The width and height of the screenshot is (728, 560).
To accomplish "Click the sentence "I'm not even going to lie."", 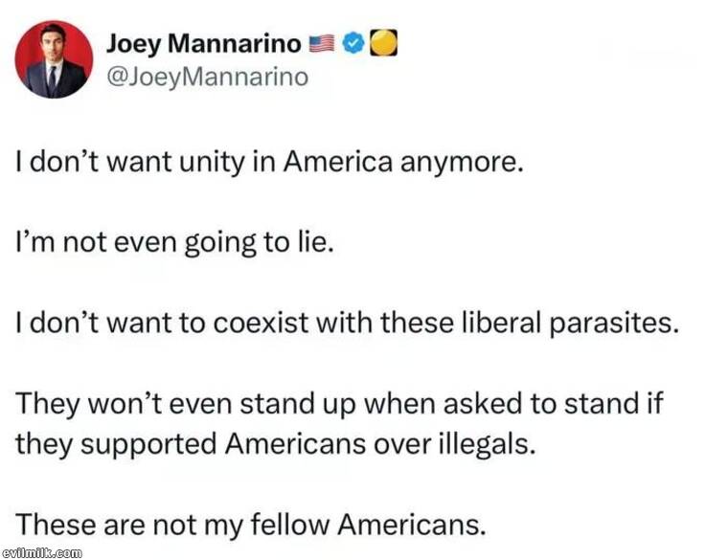I will [175, 242].
